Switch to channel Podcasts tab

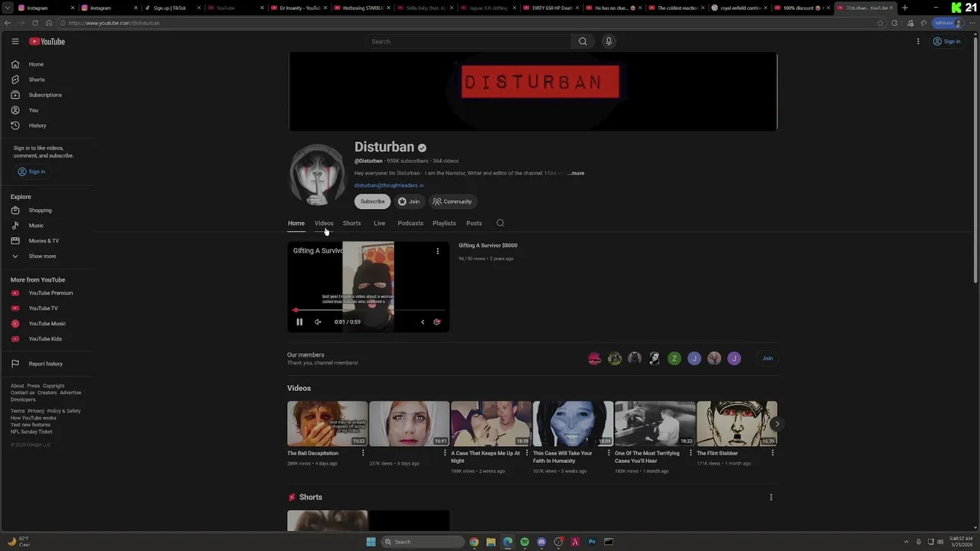[410, 223]
